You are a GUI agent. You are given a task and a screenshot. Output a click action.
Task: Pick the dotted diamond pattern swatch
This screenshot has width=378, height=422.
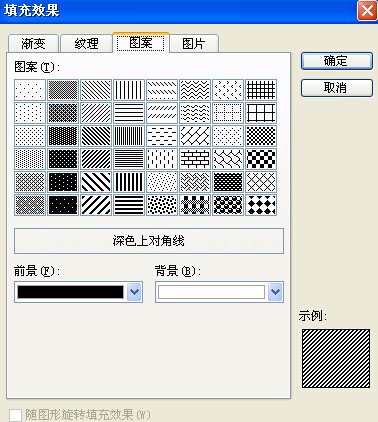tap(228, 136)
